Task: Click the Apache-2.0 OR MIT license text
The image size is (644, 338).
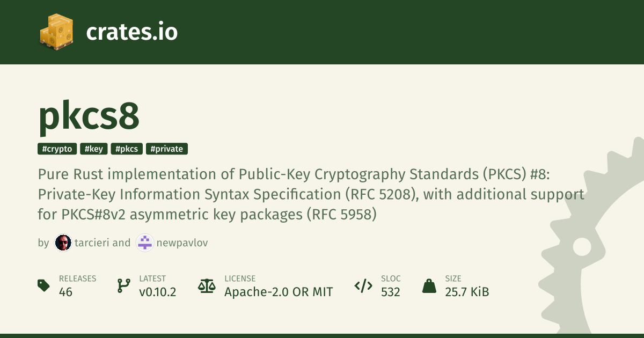Action: pyautogui.click(x=279, y=292)
